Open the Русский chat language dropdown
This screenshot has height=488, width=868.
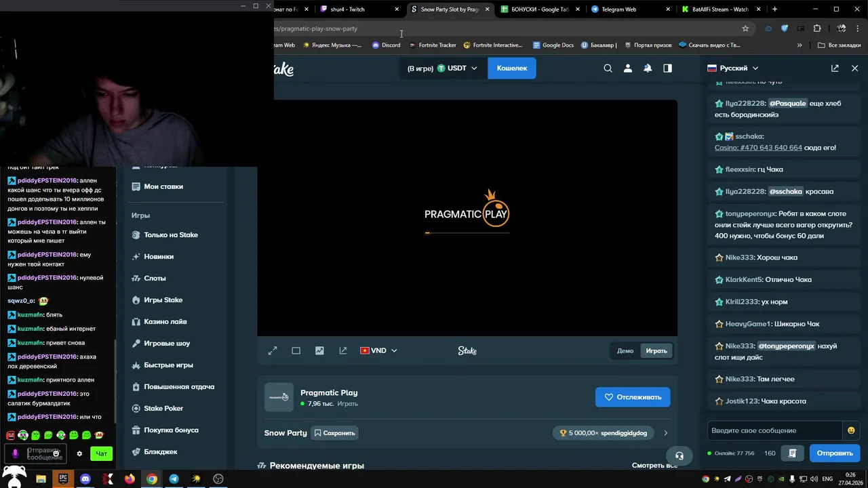tap(733, 68)
